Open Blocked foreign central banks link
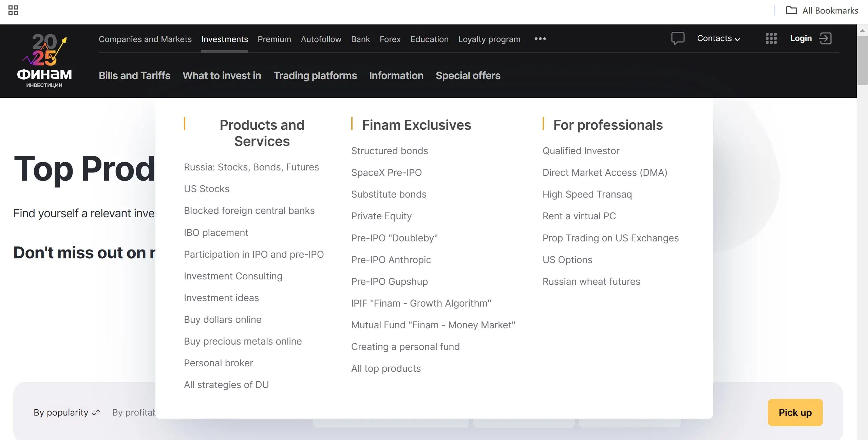 click(249, 210)
